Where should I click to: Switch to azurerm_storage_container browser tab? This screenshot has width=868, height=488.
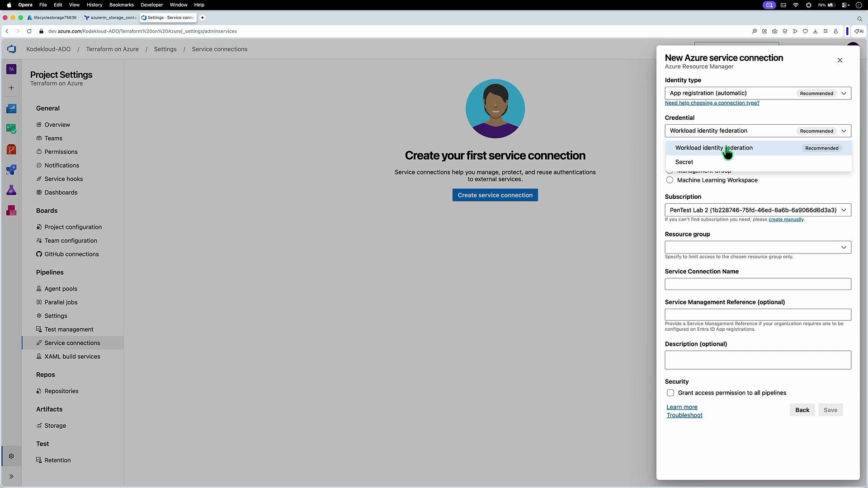111,18
